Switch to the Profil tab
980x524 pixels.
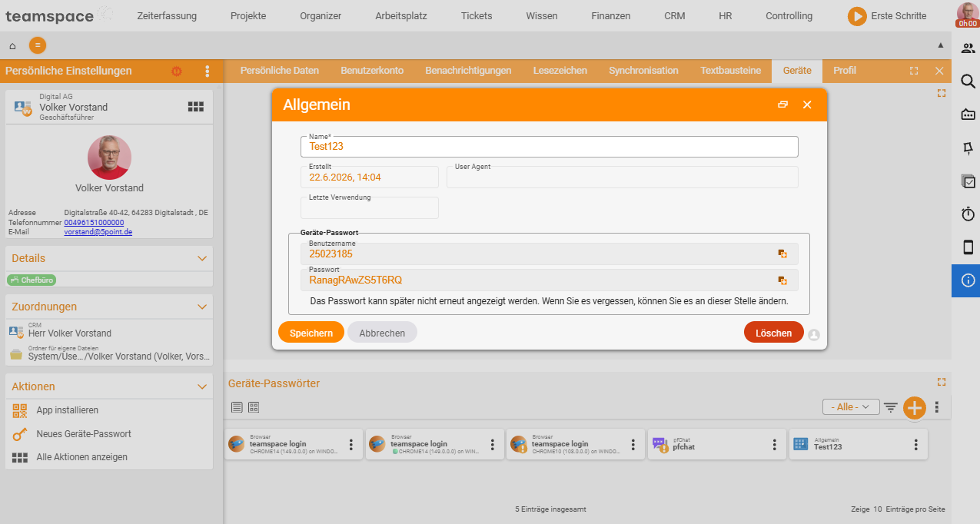pos(845,71)
